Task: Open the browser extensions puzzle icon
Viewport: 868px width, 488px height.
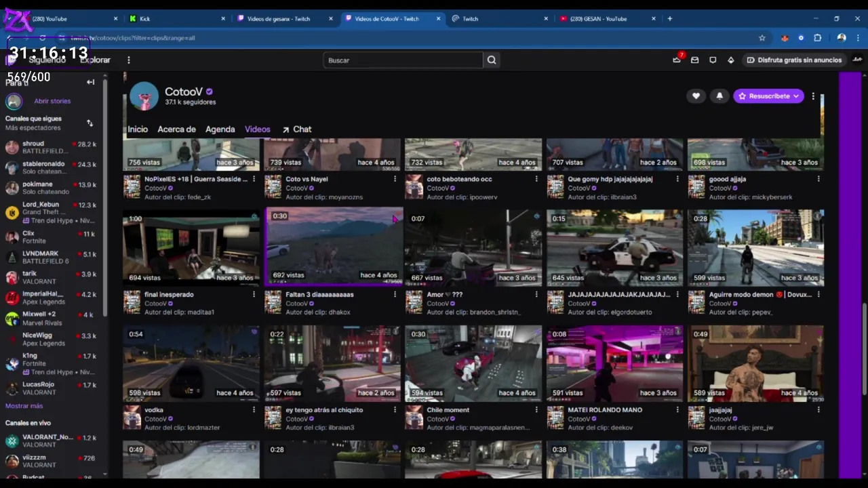Action: (817, 38)
